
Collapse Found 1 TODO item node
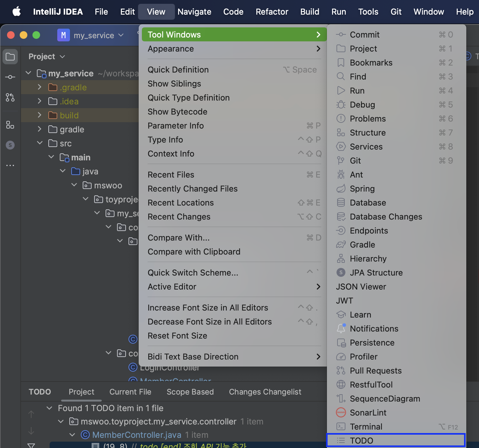49,408
